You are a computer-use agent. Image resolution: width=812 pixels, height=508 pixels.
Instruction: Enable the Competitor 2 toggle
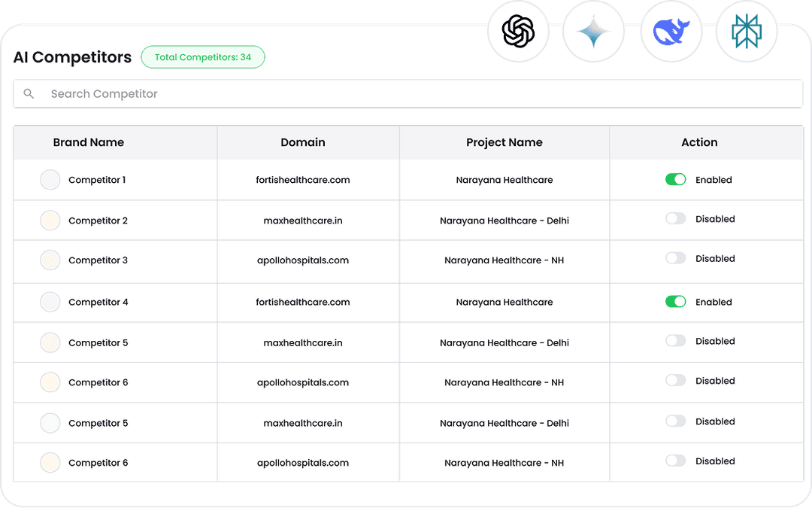tap(675, 219)
